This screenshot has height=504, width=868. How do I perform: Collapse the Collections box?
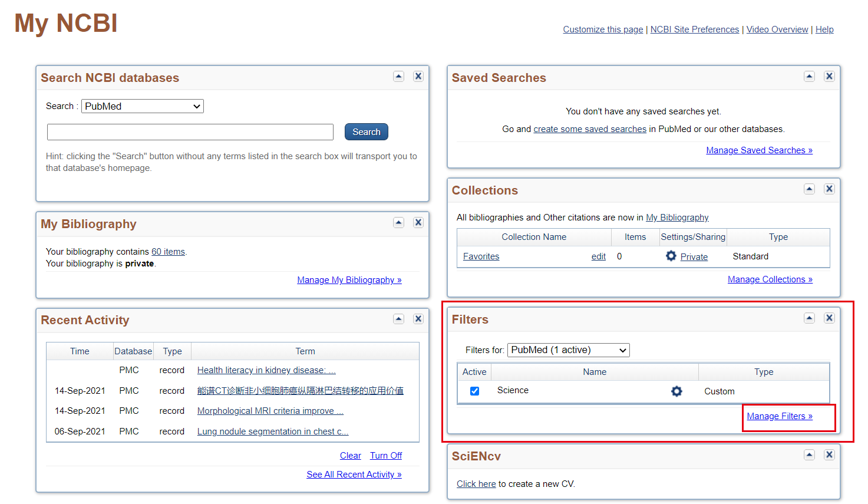pyautogui.click(x=809, y=189)
